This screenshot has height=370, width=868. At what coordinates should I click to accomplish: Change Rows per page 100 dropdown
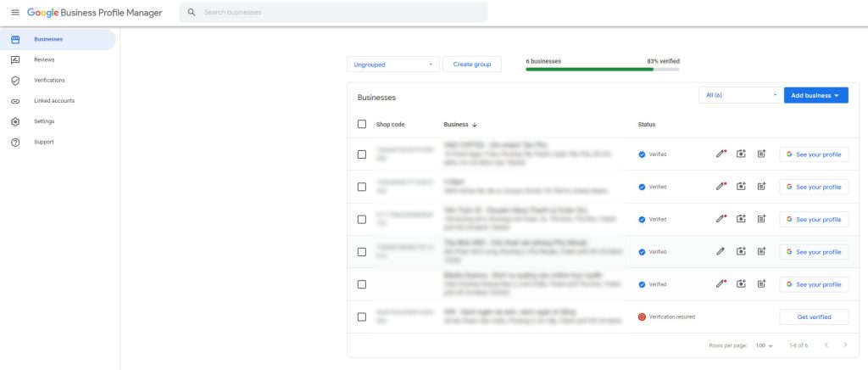(764, 345)
